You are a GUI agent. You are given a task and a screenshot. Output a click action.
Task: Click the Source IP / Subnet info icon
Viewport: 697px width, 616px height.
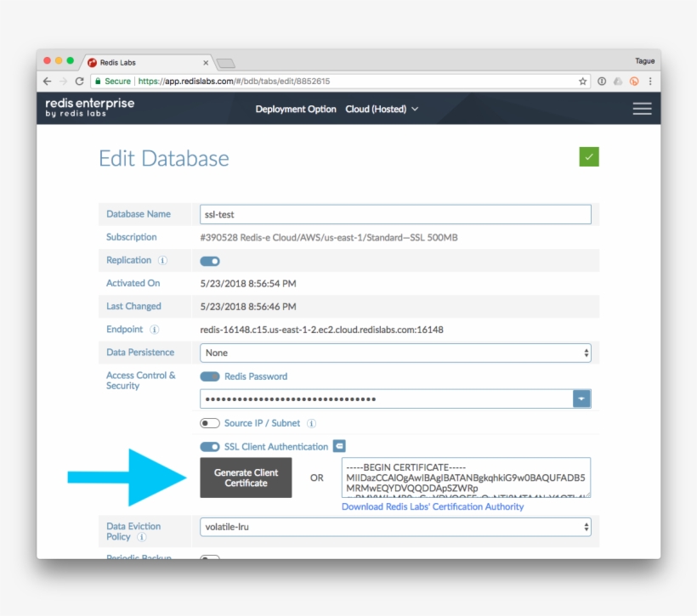pyautogui.click(x=312, y=423)
